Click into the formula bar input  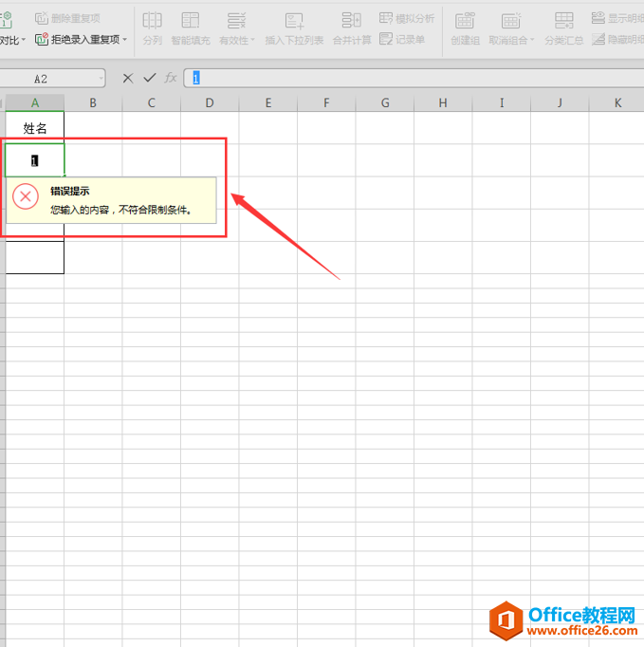[x=414, y=78]
